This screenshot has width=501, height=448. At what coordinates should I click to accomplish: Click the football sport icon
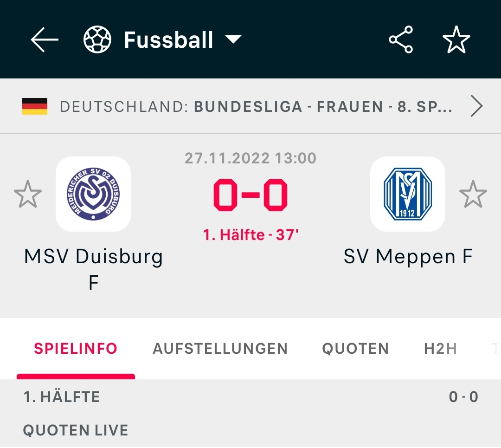(x=97, y=40)
